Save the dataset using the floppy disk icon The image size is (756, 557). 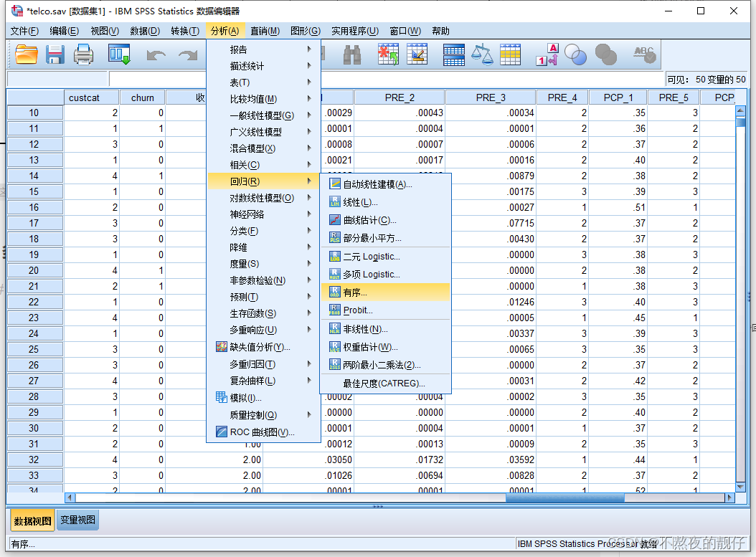tap(55, 54)
